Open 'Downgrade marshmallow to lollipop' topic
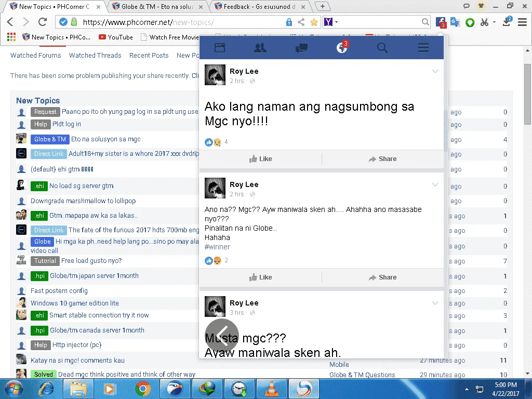Screen dimensions: 532x399 coord(83,201)
